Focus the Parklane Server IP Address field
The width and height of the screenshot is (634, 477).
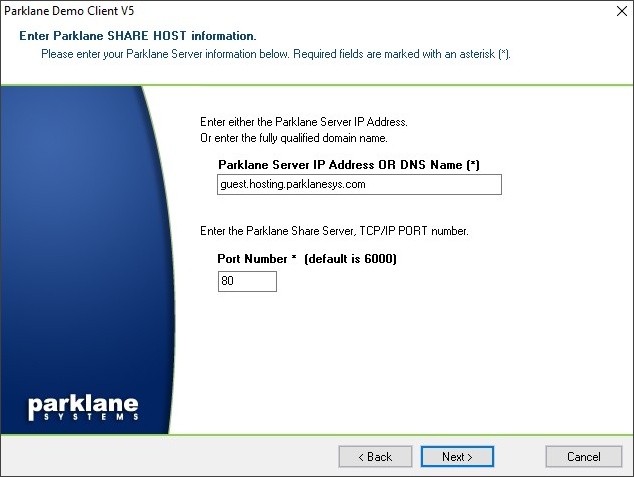[358, 185]
